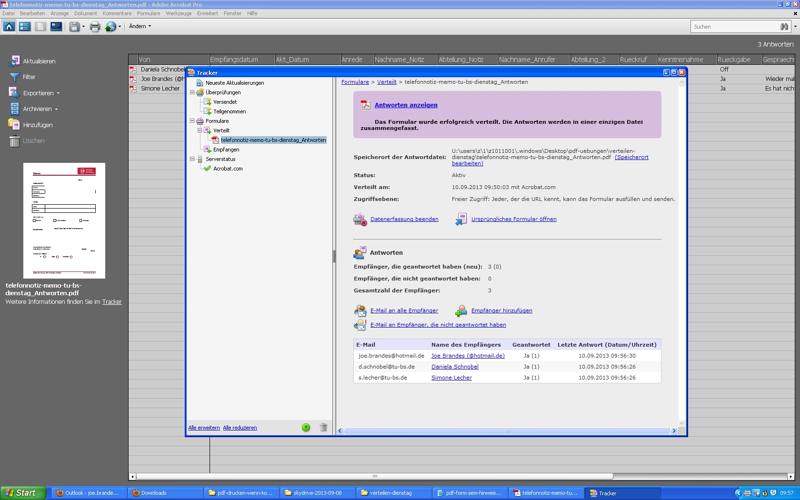Open the Ändern dropdown in the toolbar
Screen dimensions: 800x500
[x=139, y=27]
